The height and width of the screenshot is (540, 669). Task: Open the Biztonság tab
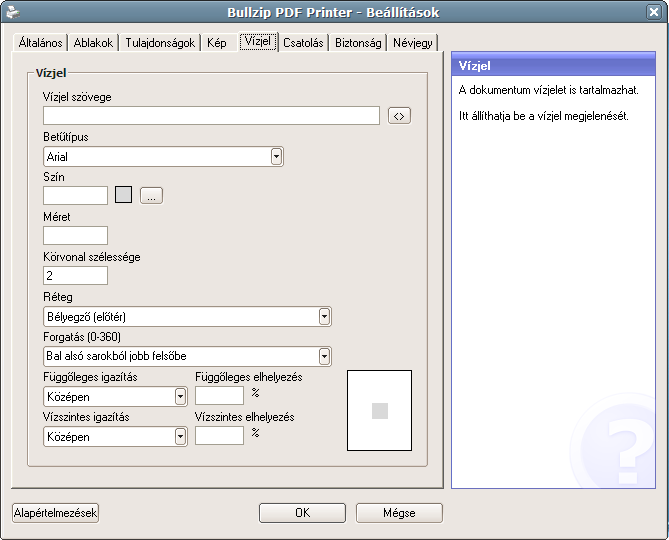click(358, 43)
